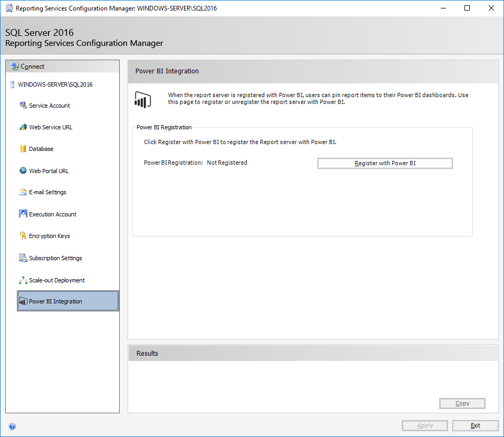
Task: Click the Service Account icon
Action: pos(23,105)
